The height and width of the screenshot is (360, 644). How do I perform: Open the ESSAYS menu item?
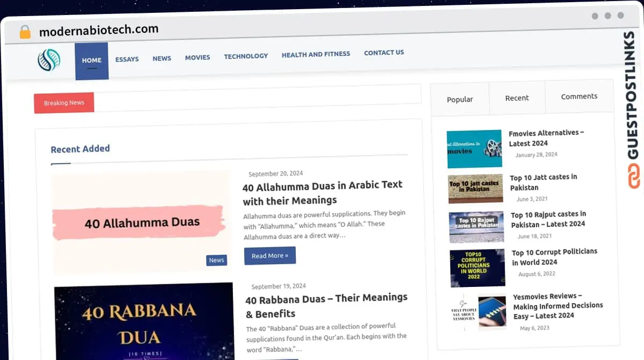tap(127, 59)
